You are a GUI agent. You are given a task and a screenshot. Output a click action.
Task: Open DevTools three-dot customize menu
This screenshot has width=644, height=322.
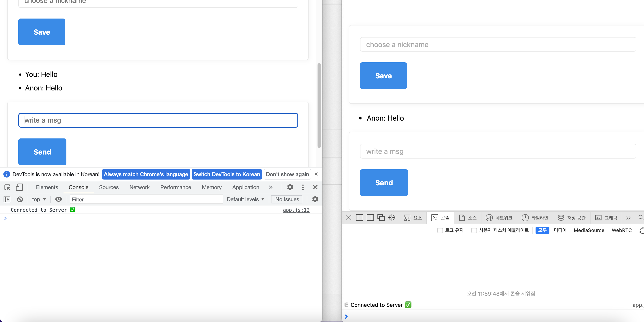click(x=303, y=187)
